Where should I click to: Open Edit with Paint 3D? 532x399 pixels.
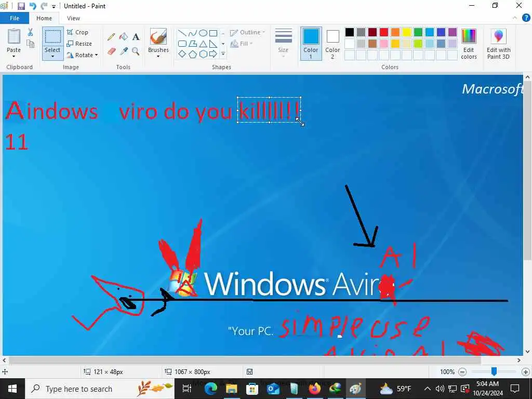498,44
